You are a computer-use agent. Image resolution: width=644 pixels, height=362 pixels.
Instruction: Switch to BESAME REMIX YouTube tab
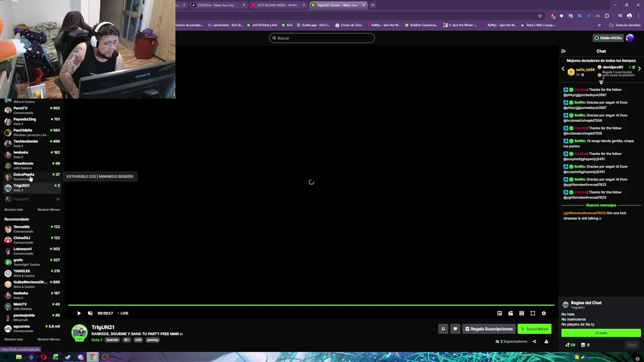click(x=278, y=5)
